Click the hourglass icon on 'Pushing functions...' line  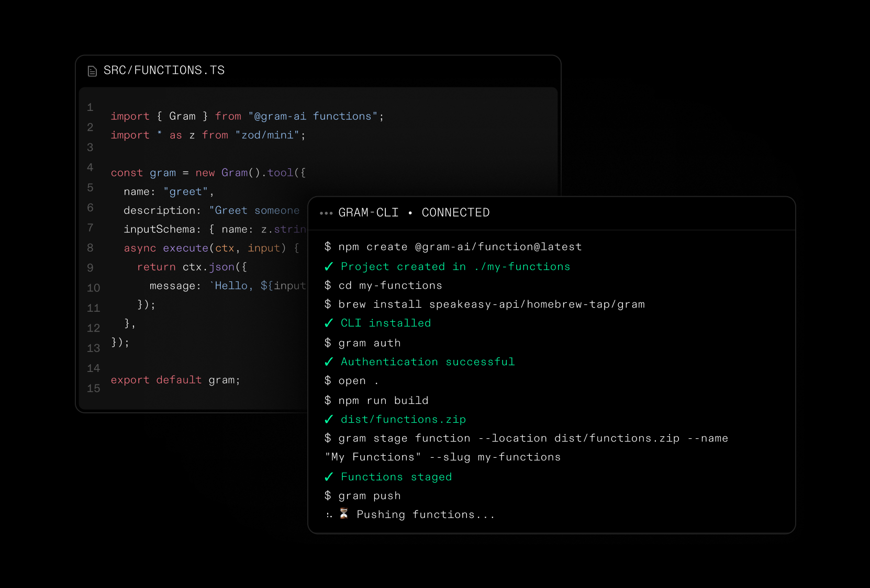click(344, 514)
